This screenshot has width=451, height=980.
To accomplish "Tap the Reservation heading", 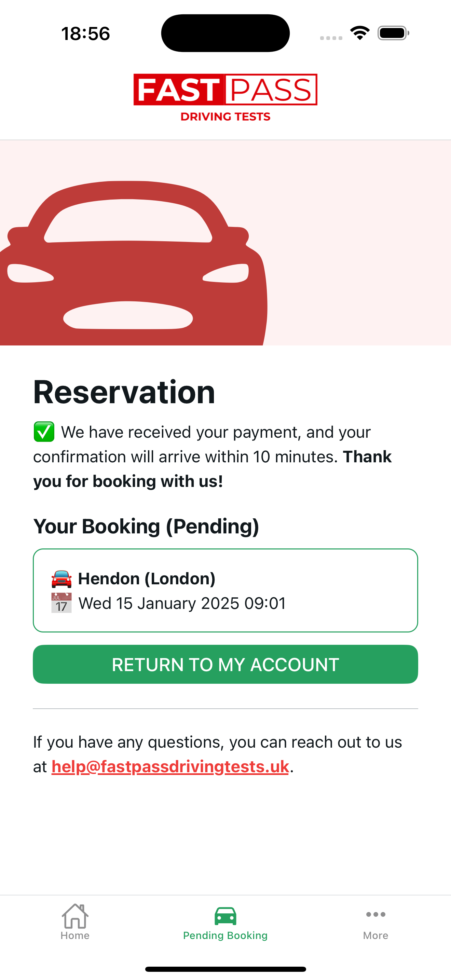I will pos(124,392).
